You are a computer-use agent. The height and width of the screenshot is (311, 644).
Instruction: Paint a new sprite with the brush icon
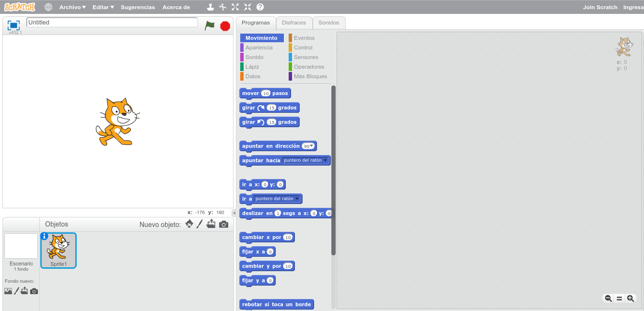(x=200, y=224)
